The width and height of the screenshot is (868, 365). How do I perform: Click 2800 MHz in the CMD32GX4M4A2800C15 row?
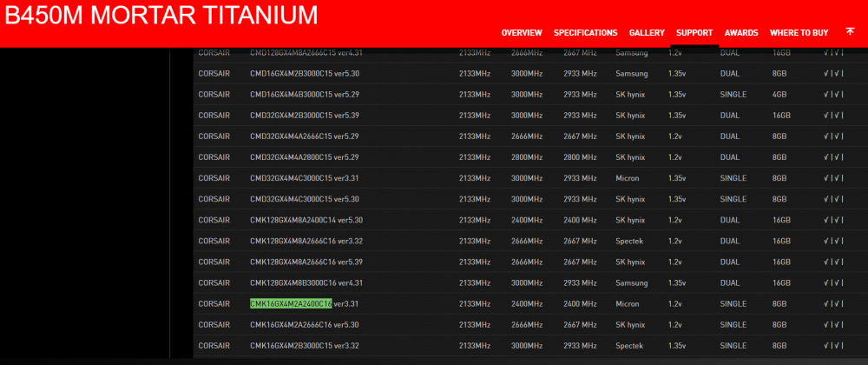pyautogui.click(x=580, y=157)
